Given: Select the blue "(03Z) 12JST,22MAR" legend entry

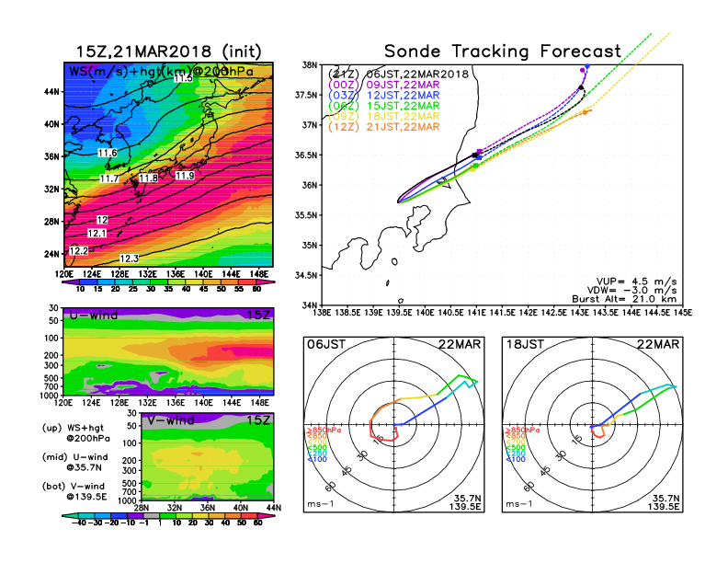Looking at the screenshot, I should point(384,96).
